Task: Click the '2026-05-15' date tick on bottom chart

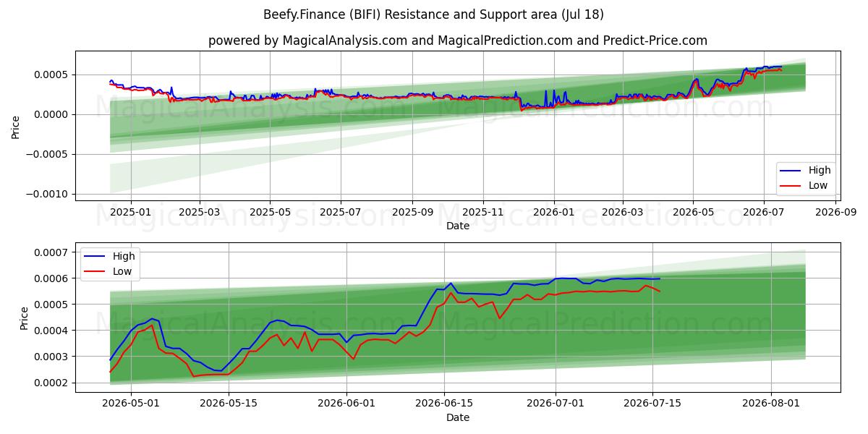Action: tap(229, 404)
